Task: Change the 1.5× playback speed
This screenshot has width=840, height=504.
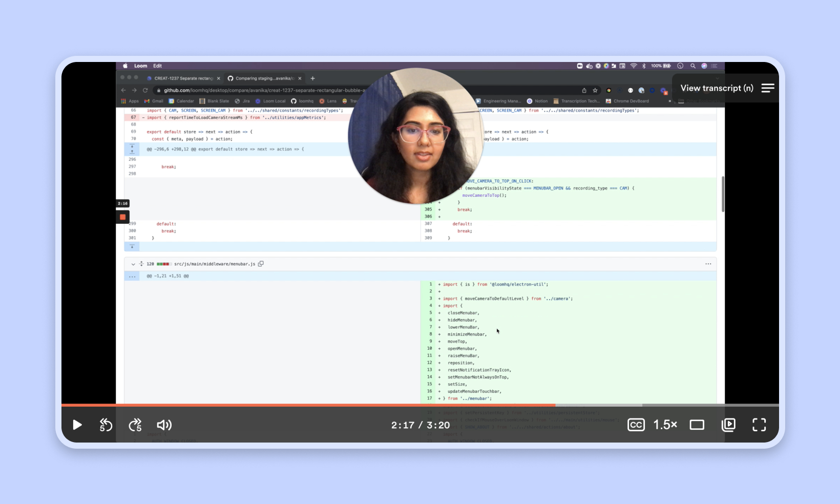Action: pos(665,425)
